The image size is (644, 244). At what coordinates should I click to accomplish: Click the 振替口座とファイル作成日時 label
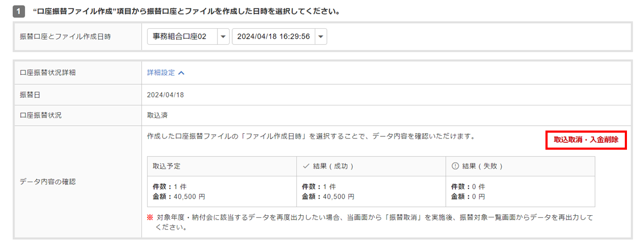(x=65, y=37)
